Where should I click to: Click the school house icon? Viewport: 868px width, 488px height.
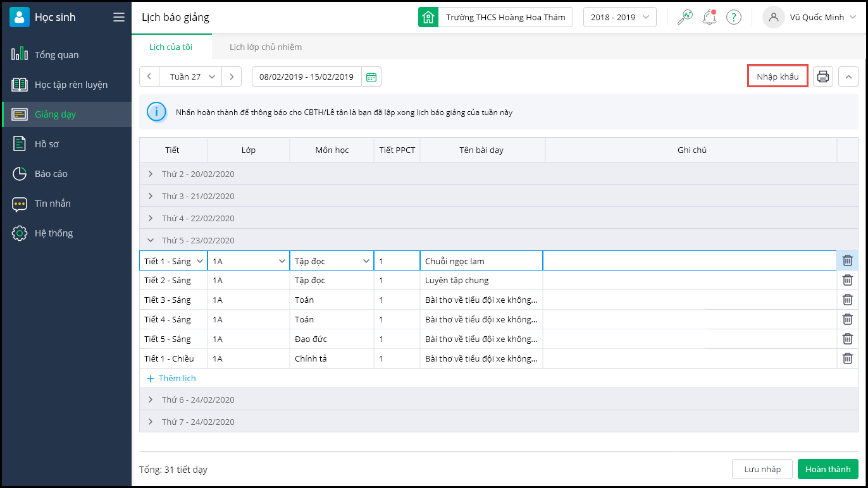[x=428, y=17]
